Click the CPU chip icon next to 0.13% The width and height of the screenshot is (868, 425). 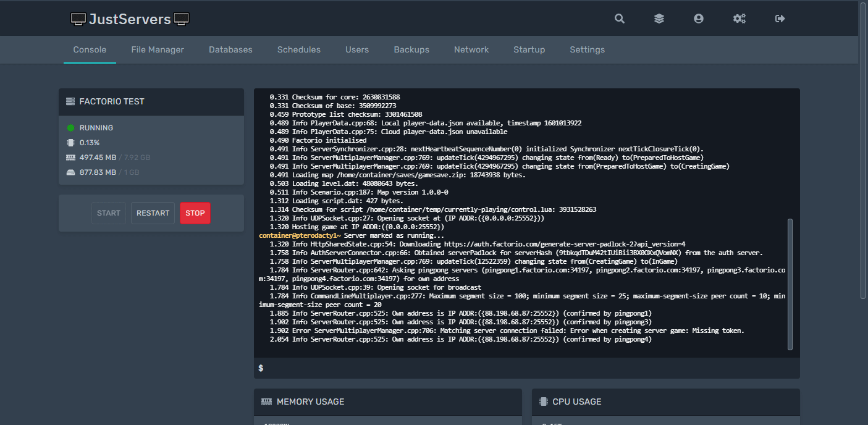pyautogui.click(x=70, y=143)
